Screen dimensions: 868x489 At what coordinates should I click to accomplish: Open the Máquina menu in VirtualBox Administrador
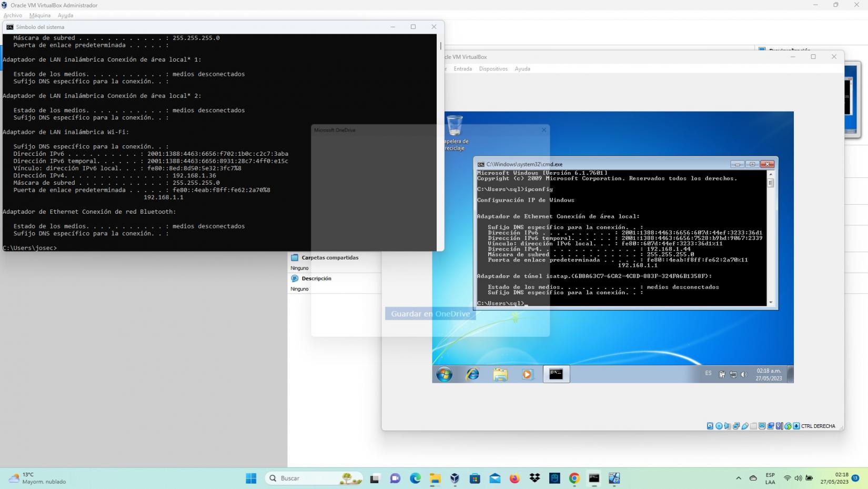[40, 15]
